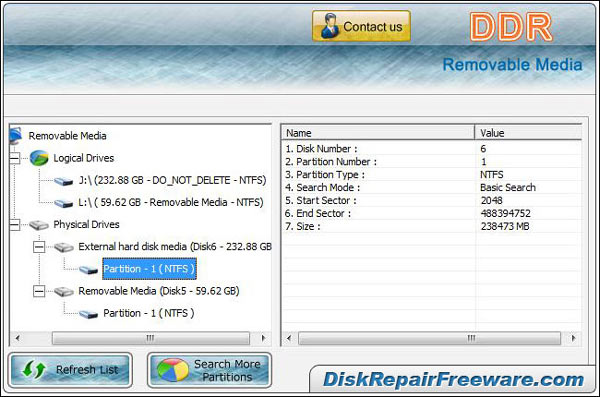600x397 pixels.
Task: Collapse the Logical Drives node
Action: [15, 158]
